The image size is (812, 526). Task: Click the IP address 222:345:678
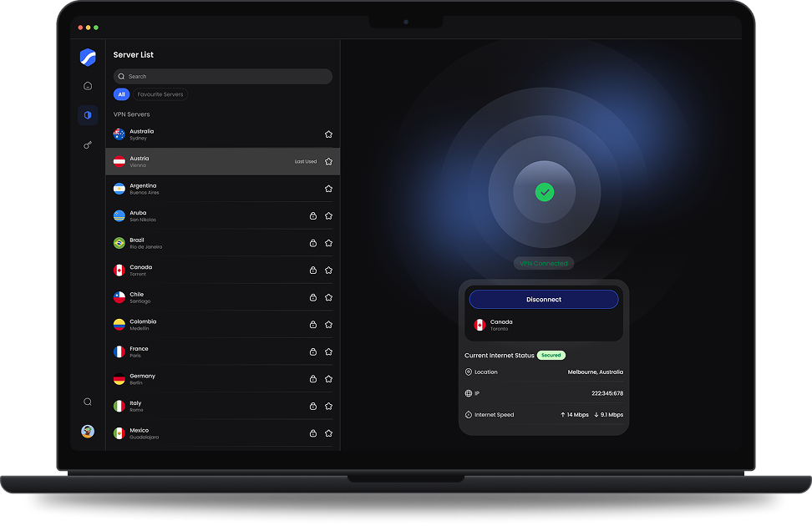(x=607, y=393)
